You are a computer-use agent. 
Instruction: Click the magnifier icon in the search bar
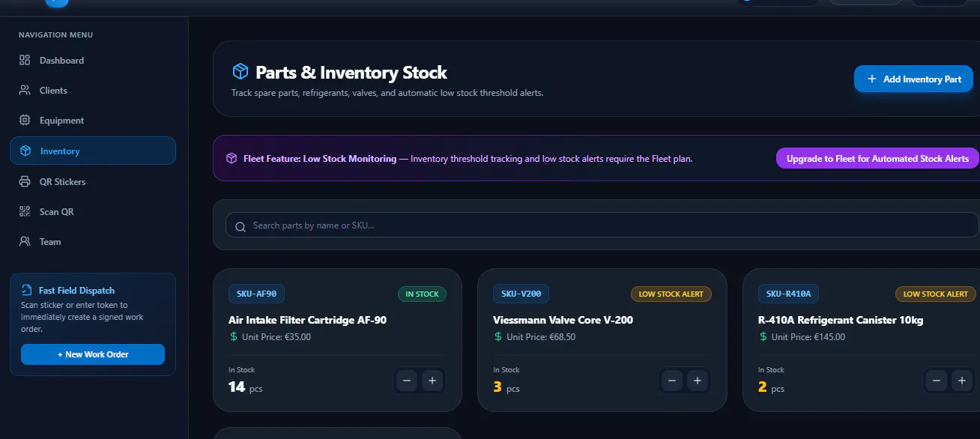coord(241,226)
